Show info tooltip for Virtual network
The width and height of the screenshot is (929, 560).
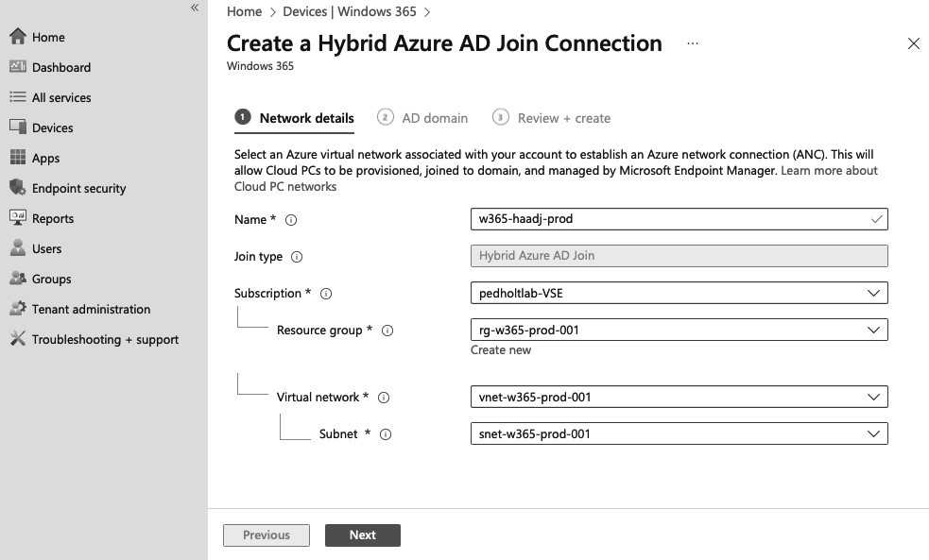click(384, 398)
